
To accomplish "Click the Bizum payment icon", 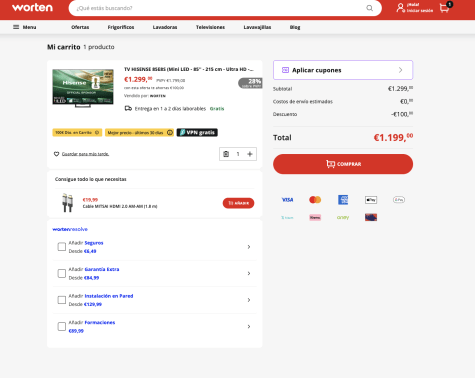I will 287,218.
